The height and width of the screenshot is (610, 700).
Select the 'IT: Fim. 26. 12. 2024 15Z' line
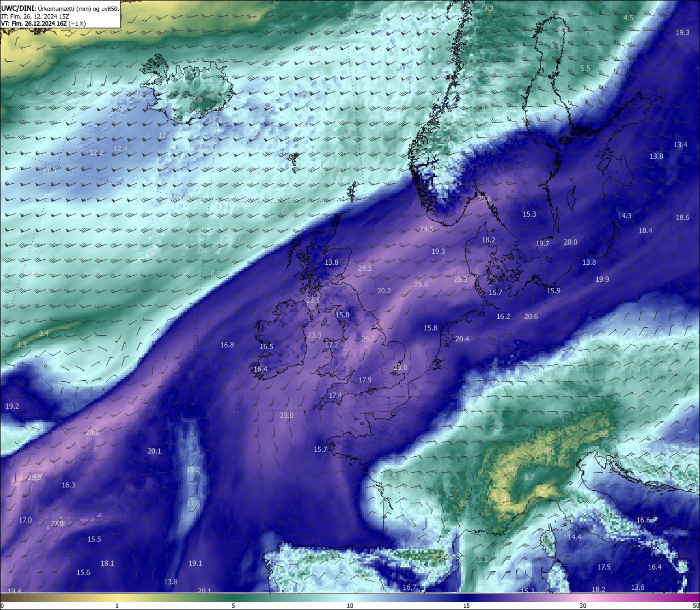pyautogui.click(x=35, y=16)
